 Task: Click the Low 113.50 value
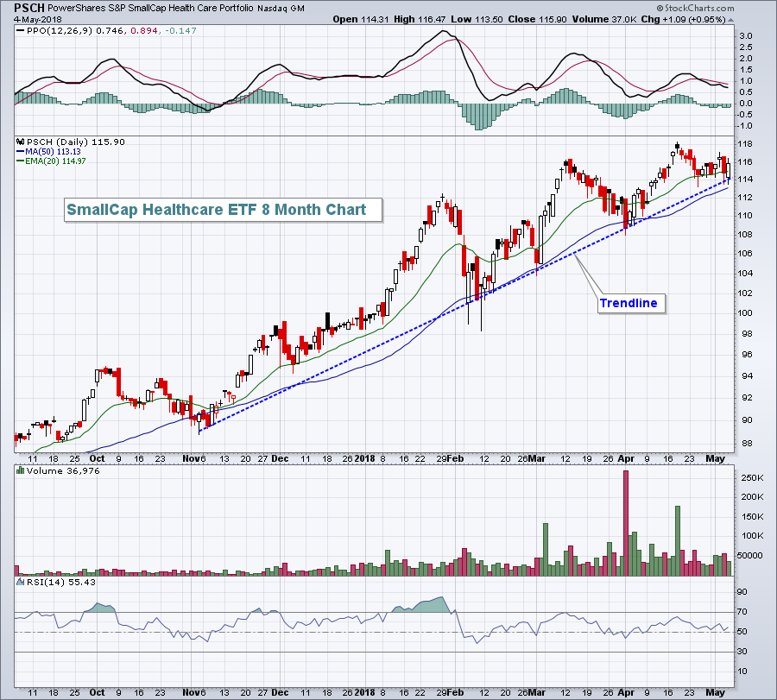(477, 19)
